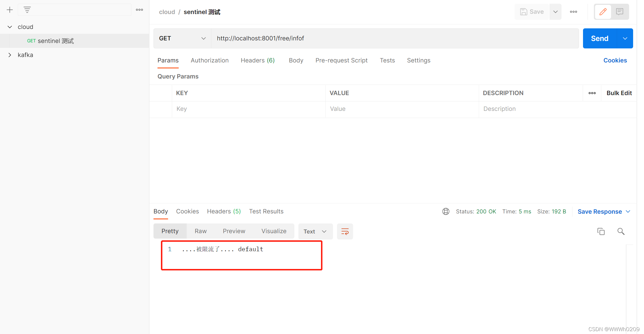Click the request URL input field
Screen dimensions: 644x334
point(395,38)
